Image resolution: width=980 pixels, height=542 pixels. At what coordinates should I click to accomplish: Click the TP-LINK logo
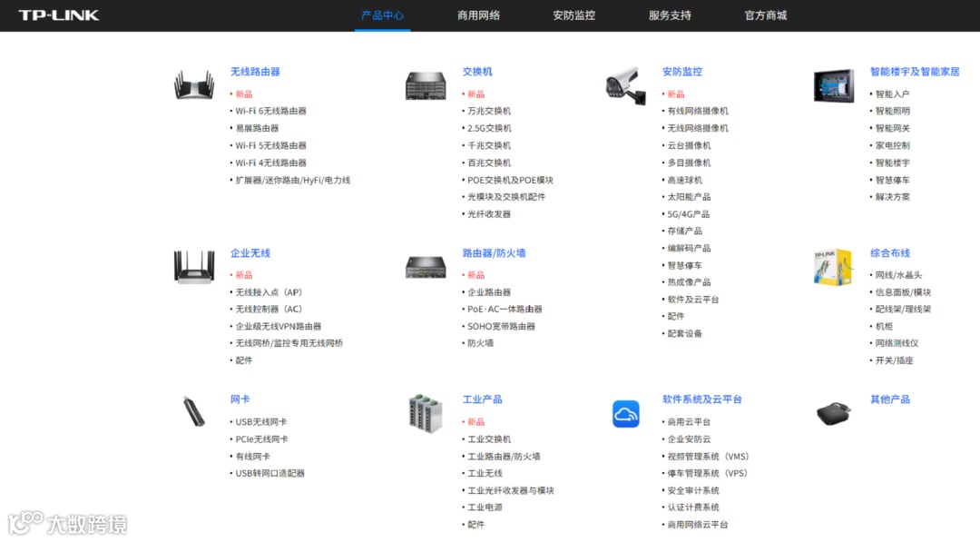coord(58,15)
